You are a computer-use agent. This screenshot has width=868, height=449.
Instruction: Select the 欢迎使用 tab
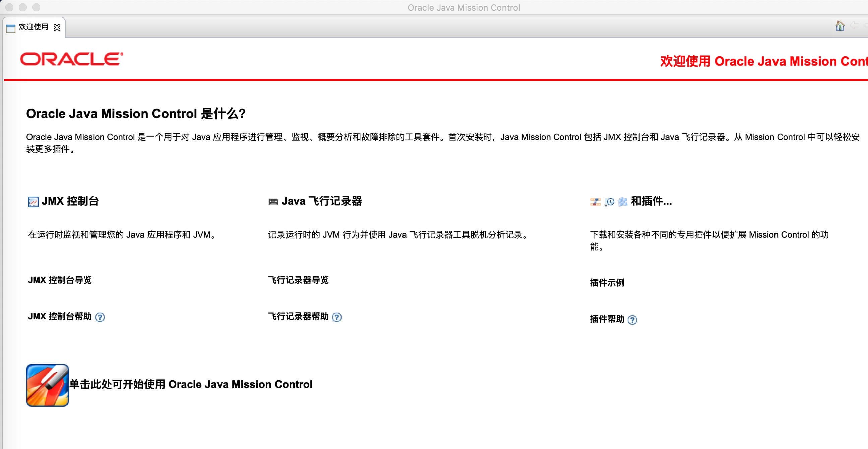click(x=33, y=27)
